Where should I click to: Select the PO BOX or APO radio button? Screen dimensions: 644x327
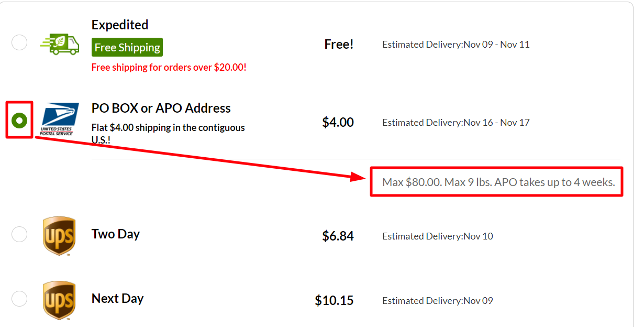coord(19,121)
